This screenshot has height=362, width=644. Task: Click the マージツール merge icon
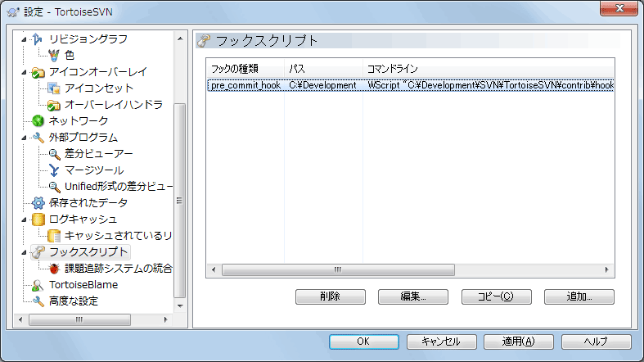54,170
